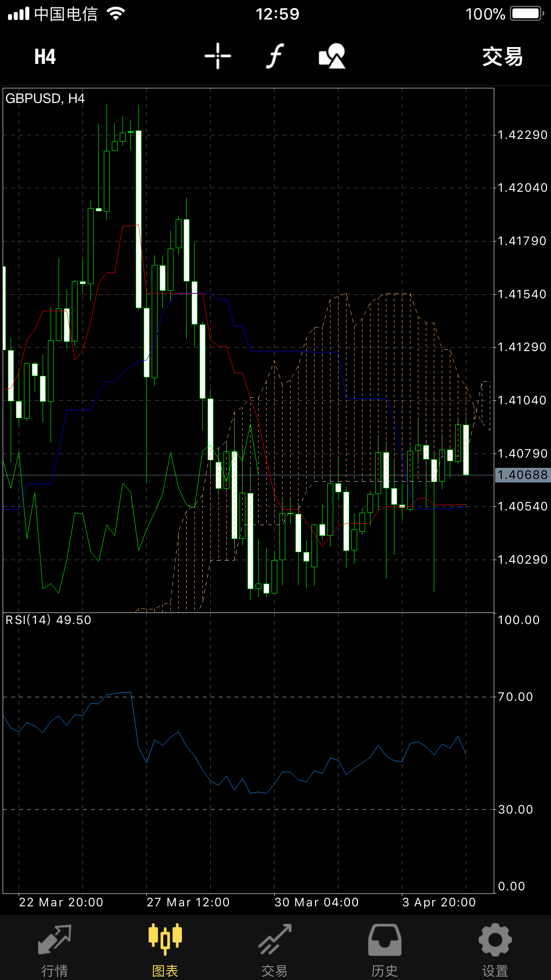The height and width of the screenshot is (980, 551).
Task: Open the drawing objects tool
Action: click(332, 56)
